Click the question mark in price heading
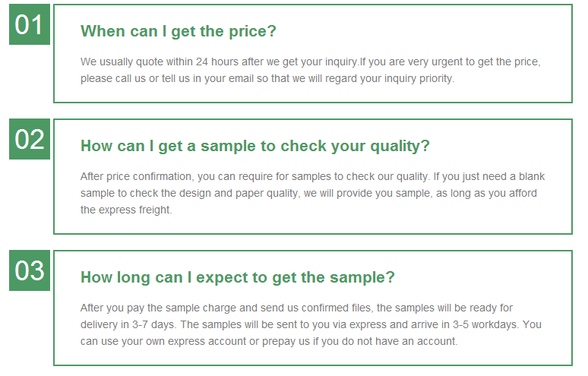The image size is (588, 376). pyautogui.click(x=272, y=31)
